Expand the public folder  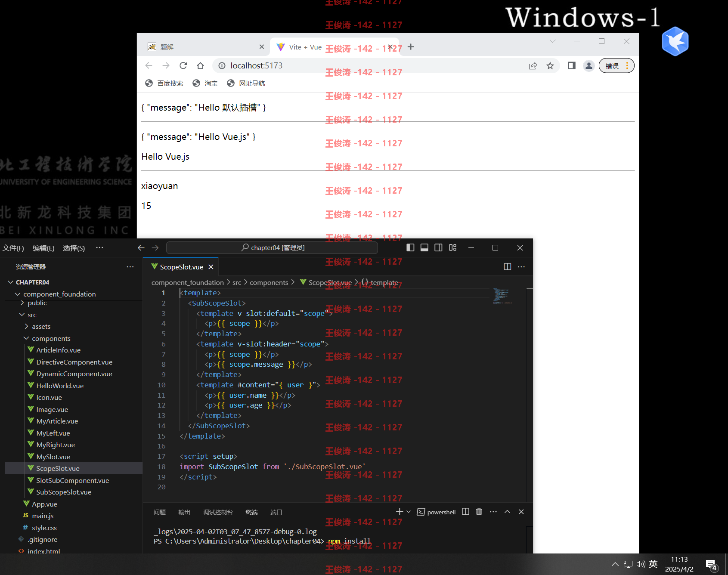74,303
